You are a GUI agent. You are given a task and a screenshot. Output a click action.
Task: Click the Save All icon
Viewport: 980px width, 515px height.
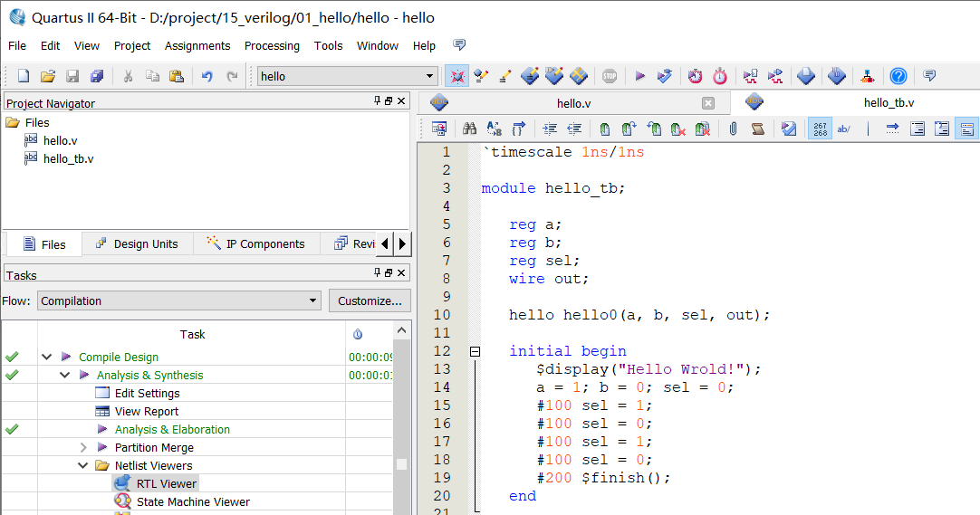[97, 76]
